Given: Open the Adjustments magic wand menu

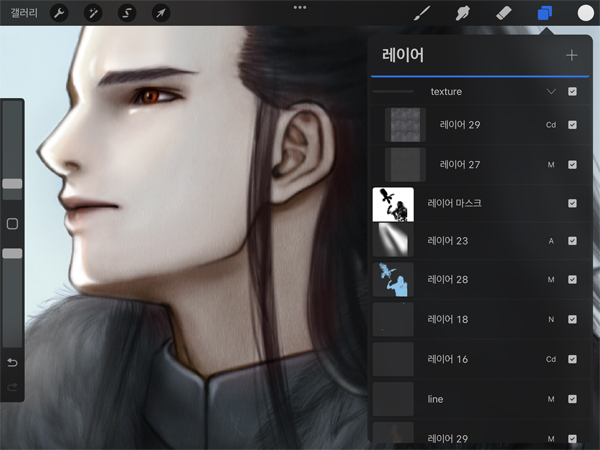Looking at the screenshot, I should click(x=93, y=13).
